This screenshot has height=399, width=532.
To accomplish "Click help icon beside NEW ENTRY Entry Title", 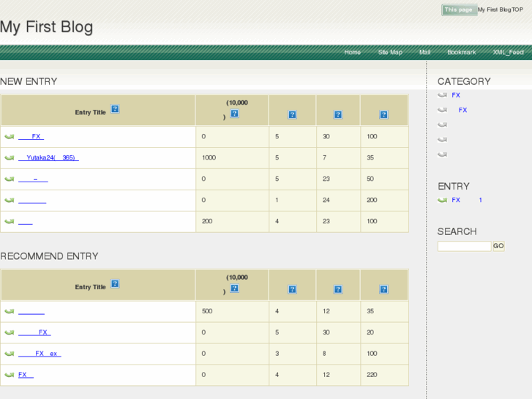I will click(115, 108).
